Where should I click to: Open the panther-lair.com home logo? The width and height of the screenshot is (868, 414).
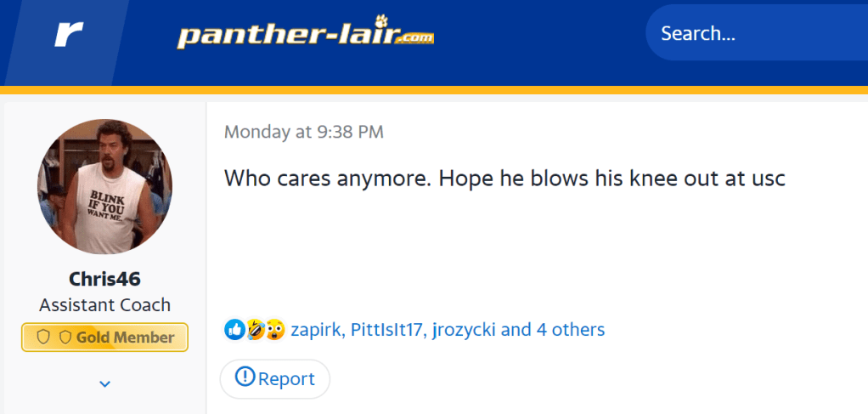tap(306, 35)
